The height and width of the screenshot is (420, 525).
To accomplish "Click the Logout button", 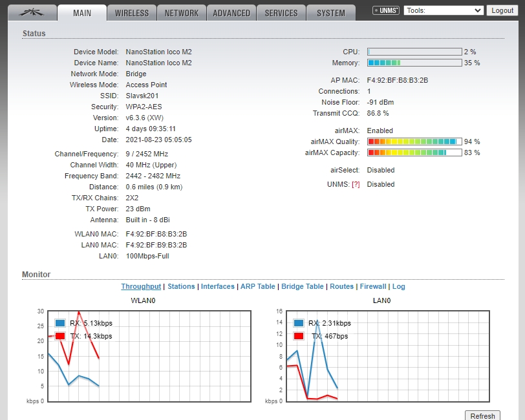I will click(x=502, y=10).
